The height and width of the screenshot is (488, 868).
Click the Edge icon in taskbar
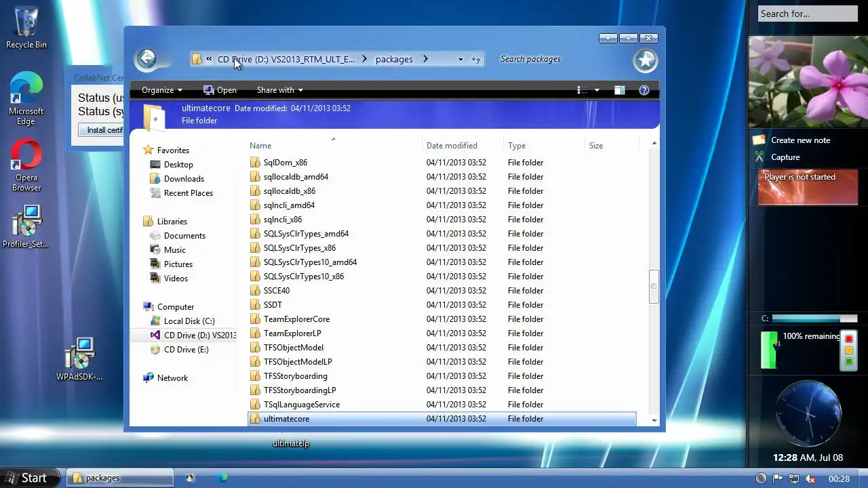[222, 478]
